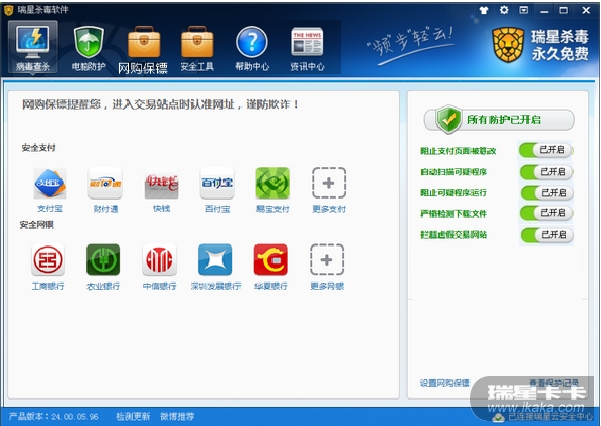
Task: Click the 易宝支付 green icon
Action: [273, 183]
